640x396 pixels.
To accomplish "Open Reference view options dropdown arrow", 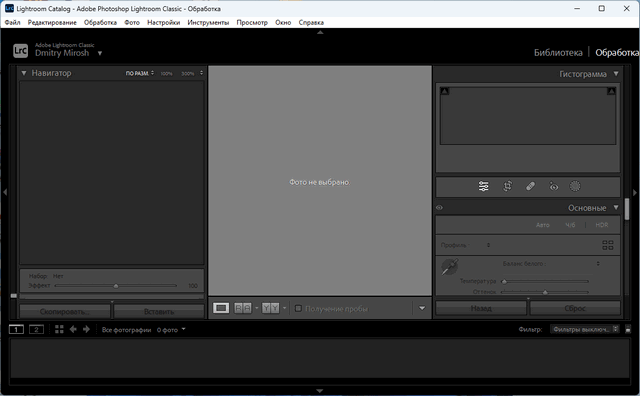I will [256, 308].
